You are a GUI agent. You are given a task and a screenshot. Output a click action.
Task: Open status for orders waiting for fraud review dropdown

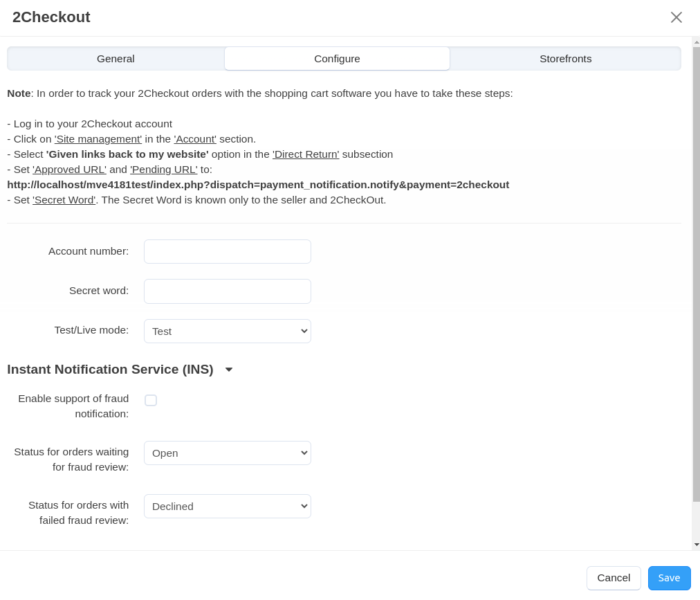pos(228,453)
